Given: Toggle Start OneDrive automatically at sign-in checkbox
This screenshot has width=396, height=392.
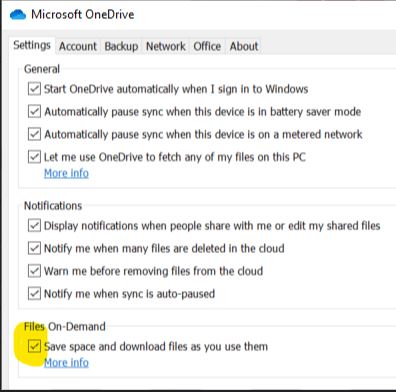Looking at the screenshot, I should (34, 89).
